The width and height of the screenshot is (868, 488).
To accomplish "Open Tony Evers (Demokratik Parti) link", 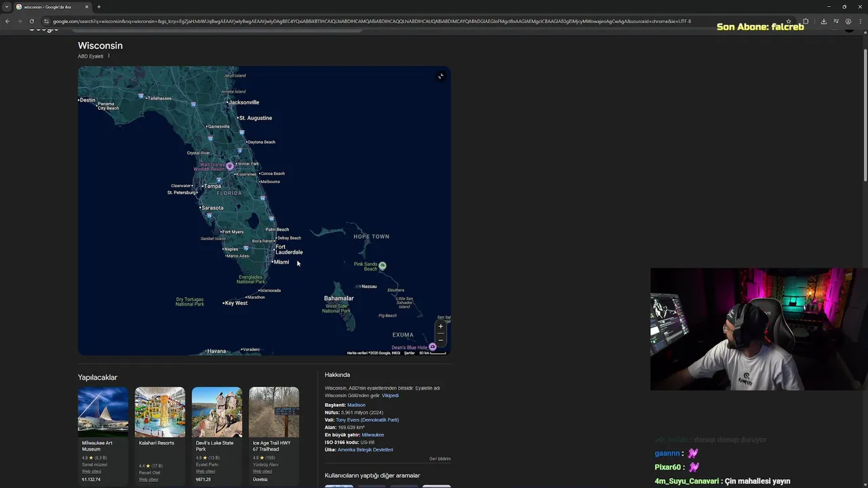I will [367, 420].
